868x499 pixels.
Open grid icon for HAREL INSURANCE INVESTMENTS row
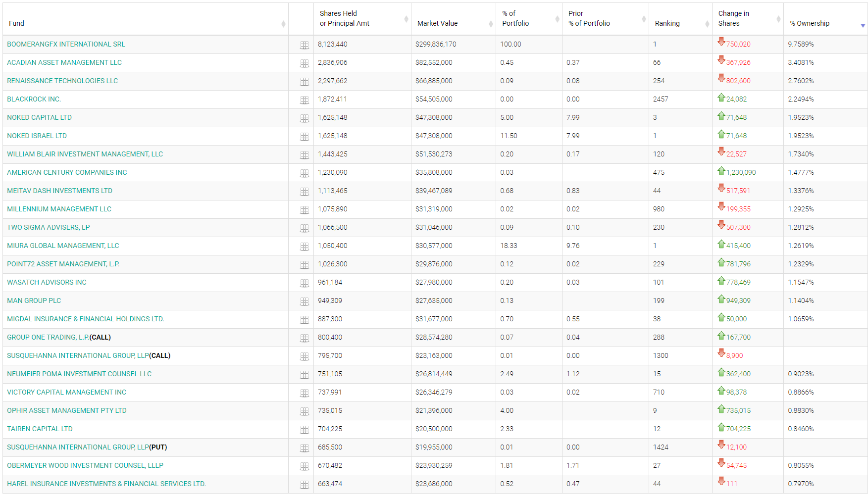point(305,485)
